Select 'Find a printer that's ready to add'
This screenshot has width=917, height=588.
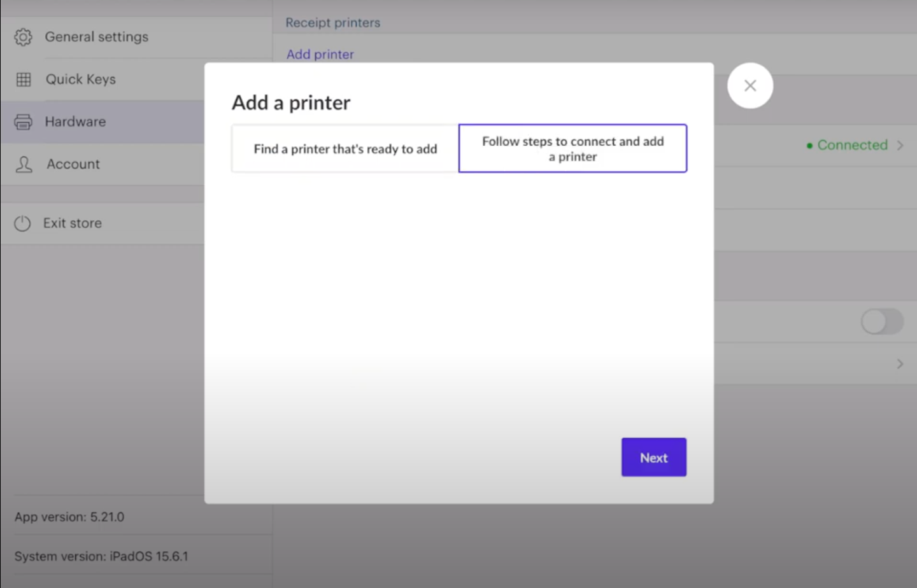pyautogui.click(x=345, y=149)
